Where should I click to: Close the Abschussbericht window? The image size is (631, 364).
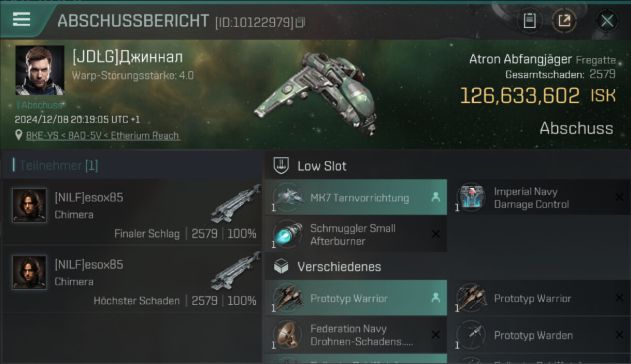(607, 21)
